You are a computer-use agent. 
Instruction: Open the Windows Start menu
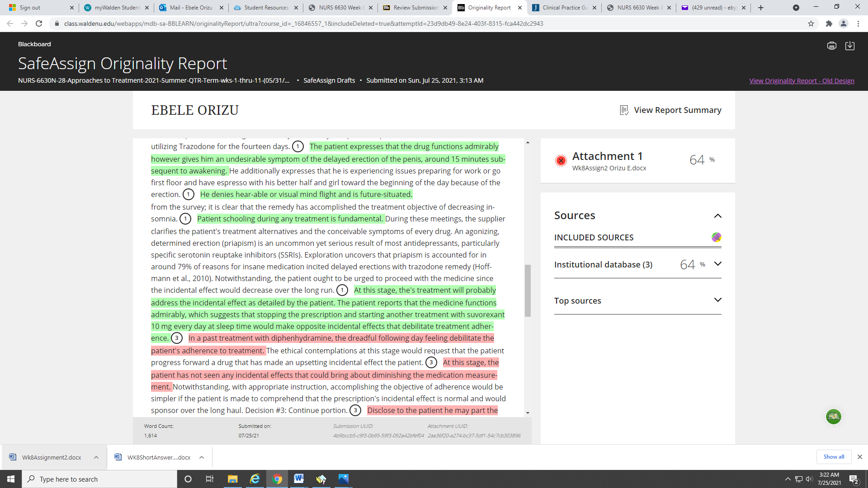[11, 479]
